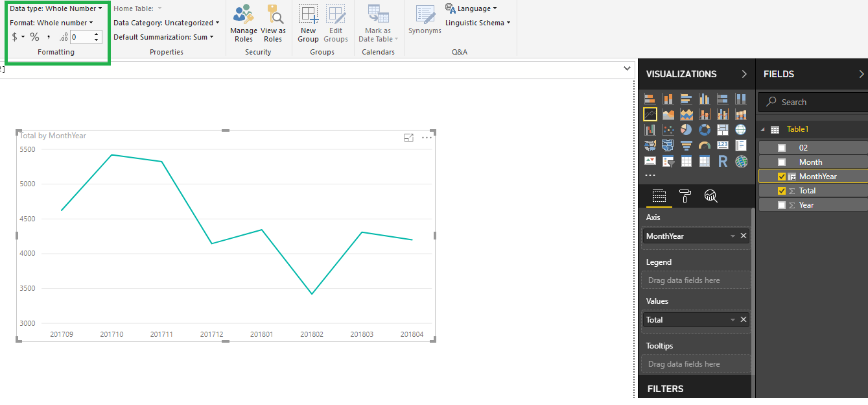Image resolution: width=868 pixels, height=405 pixels.
Task: Select the stacked column chart visualization
Action: 668,99
